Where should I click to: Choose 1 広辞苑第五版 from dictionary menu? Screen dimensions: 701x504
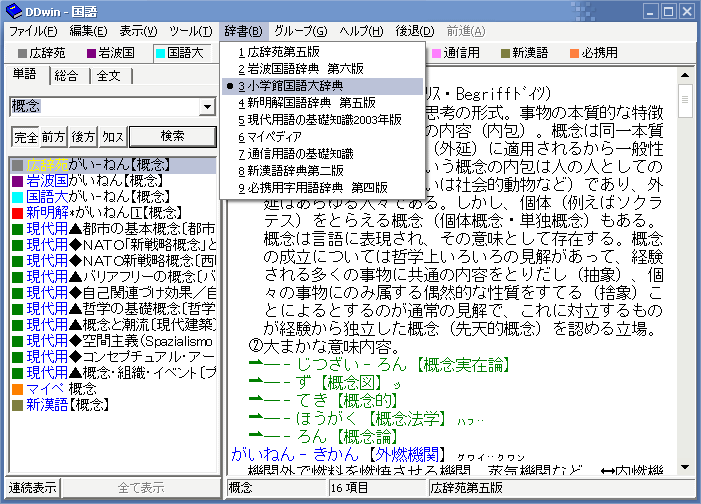coord(322,52)
